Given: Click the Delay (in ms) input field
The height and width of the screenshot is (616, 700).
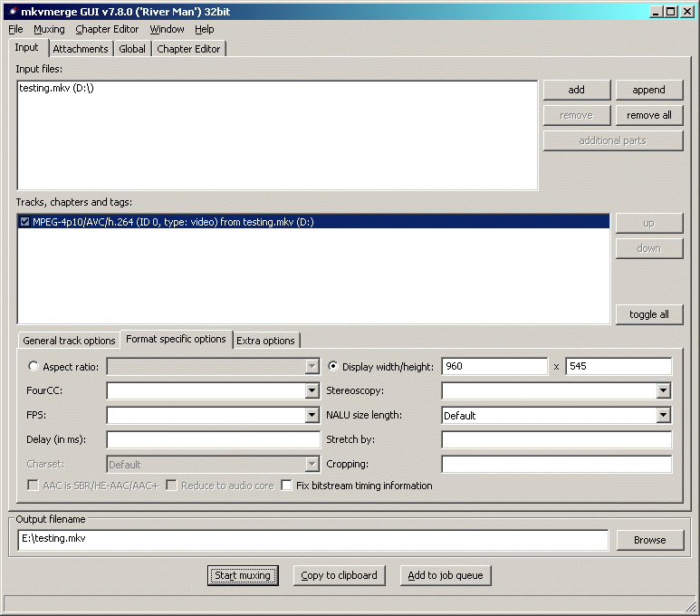Looking at the screenshot, I should pyautogui.click(x=214, y=439).
